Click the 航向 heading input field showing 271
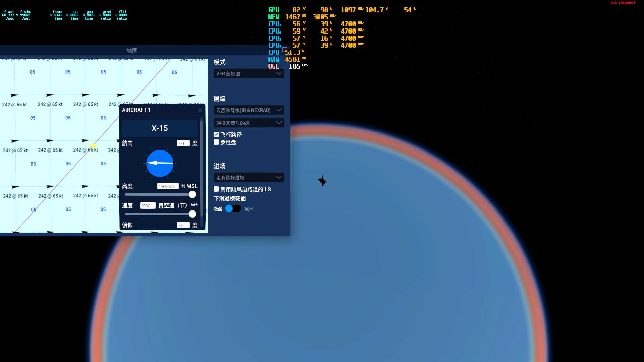This screenshot has height=362, width=644. click(x=183, y=143)
